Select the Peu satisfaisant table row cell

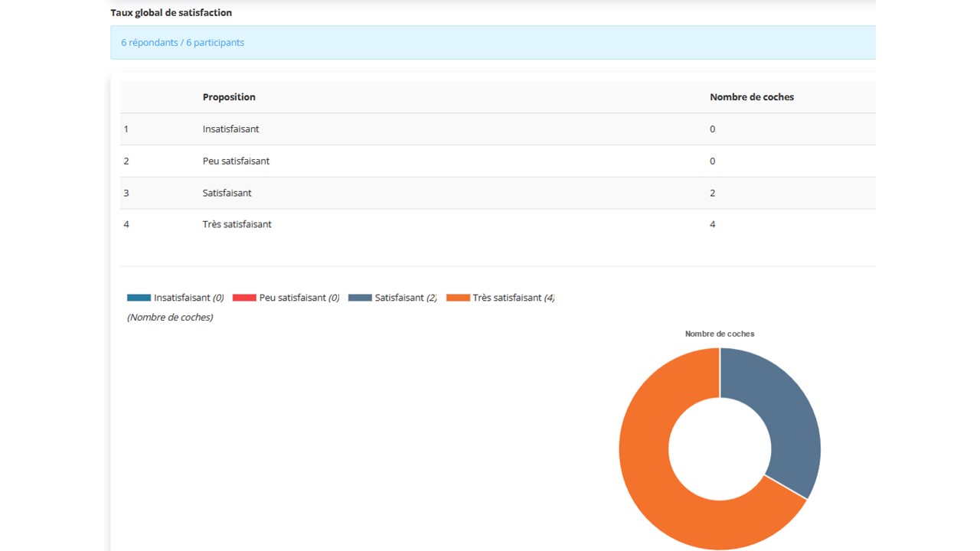pos(236,161)
